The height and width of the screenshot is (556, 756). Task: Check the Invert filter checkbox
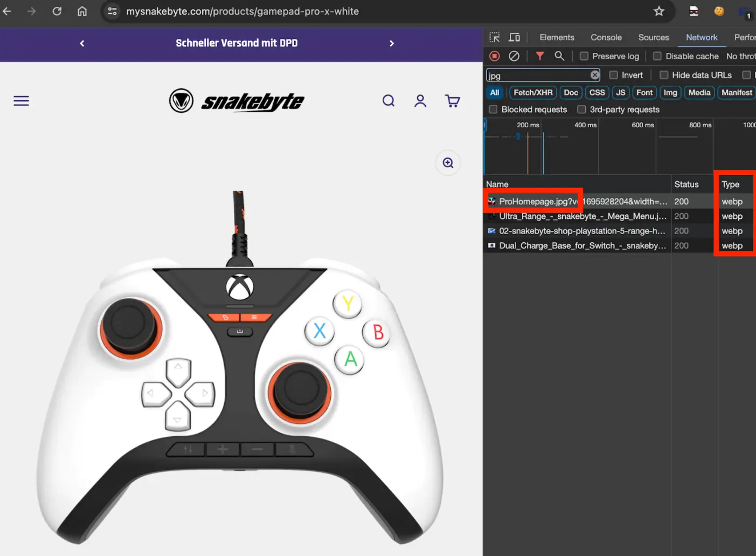click(613, 75)
